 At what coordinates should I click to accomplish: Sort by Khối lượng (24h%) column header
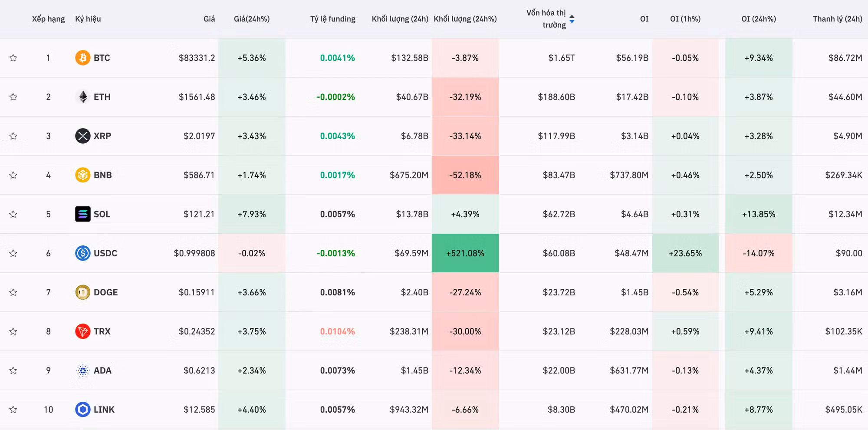465,19
